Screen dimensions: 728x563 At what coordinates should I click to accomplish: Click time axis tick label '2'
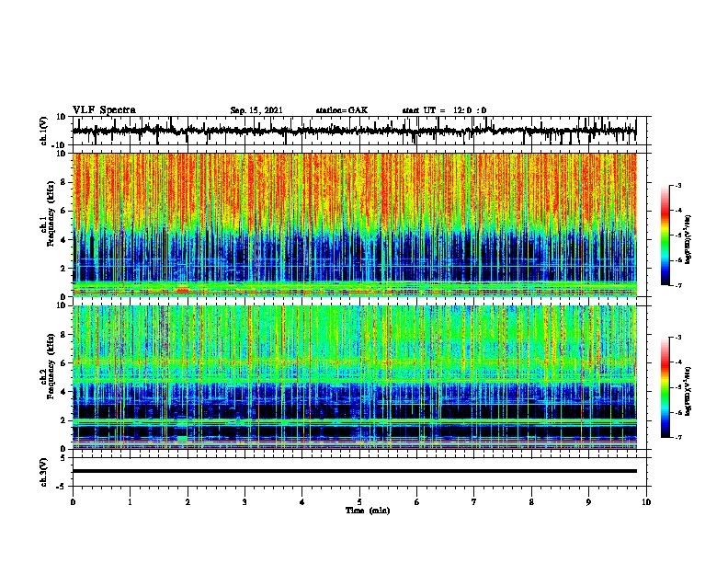(188, 502)
